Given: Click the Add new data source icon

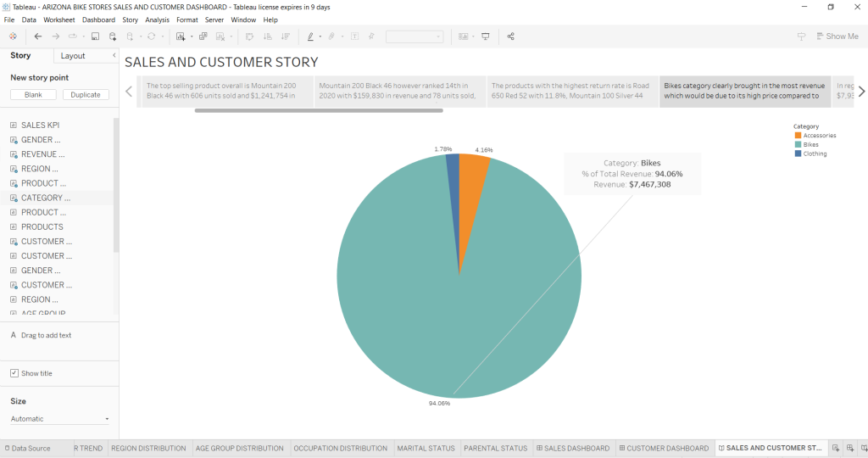Looking at the screenshot, I should tap(113, 36).
